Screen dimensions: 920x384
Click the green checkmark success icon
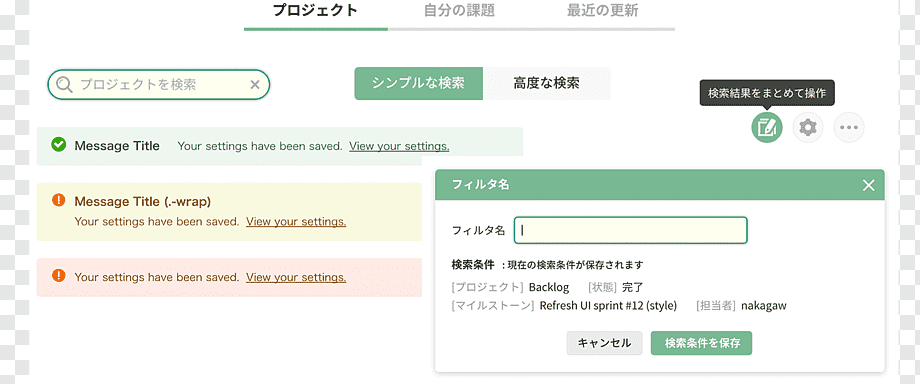[x=58, y=144]
